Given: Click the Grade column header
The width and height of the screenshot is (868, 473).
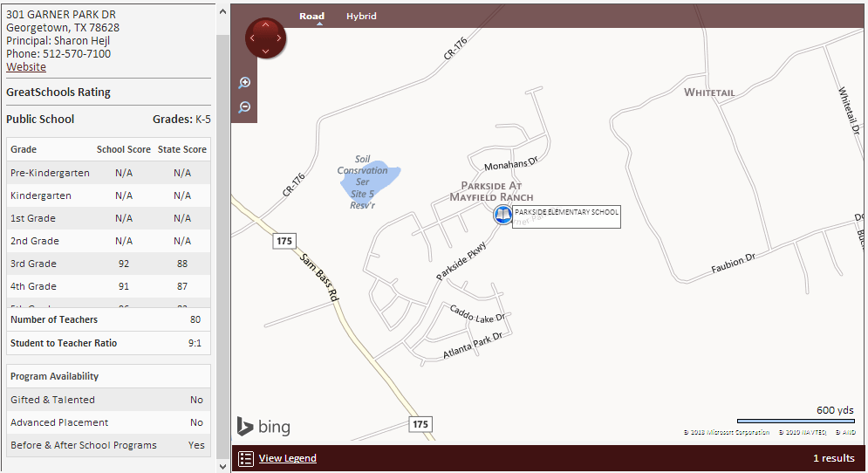Looking at the screenshot, I should 24,149.
